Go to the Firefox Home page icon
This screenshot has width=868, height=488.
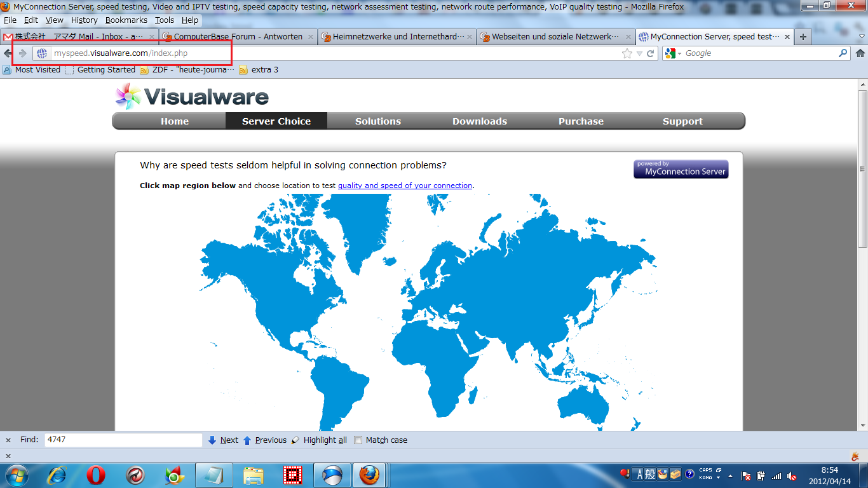click(x=860, y=53)
